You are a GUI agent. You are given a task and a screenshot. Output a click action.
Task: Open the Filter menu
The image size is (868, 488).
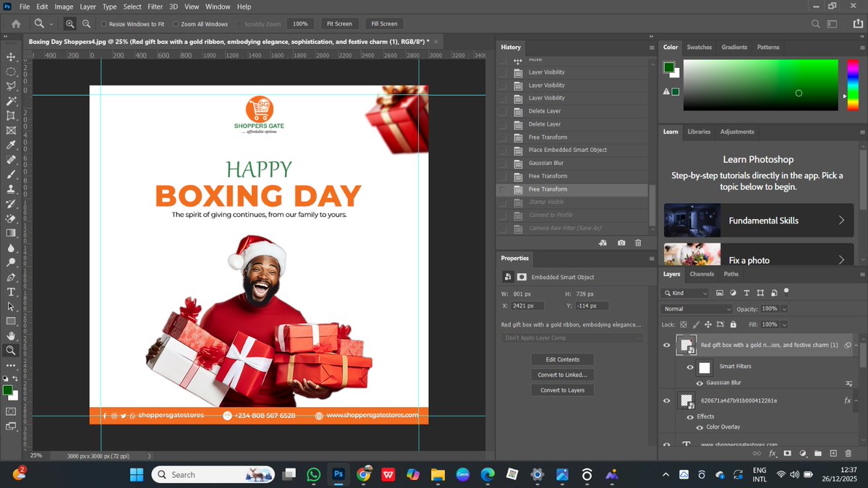(x=155, y=7)
